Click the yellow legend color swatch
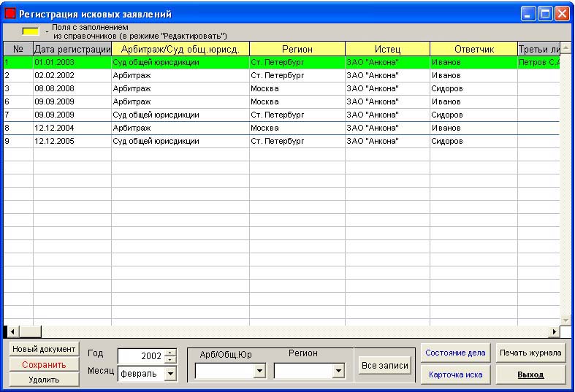The width and height of the screenshot is (575, 392). [31, 31]
